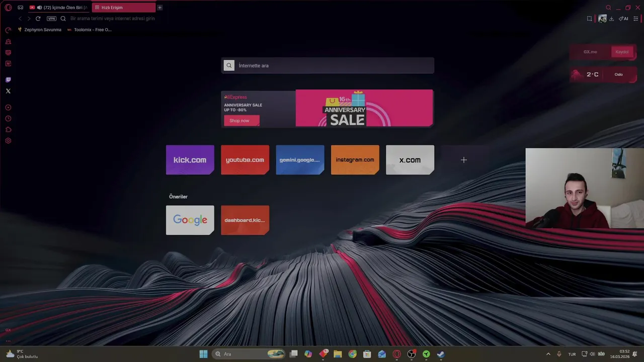Select the Hızlı Erişim tab
644x362 pixels.
pos(124,8)
